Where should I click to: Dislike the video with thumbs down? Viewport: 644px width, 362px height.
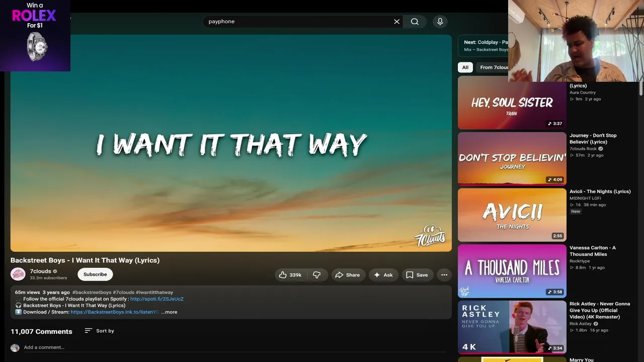tap(317, 275)
